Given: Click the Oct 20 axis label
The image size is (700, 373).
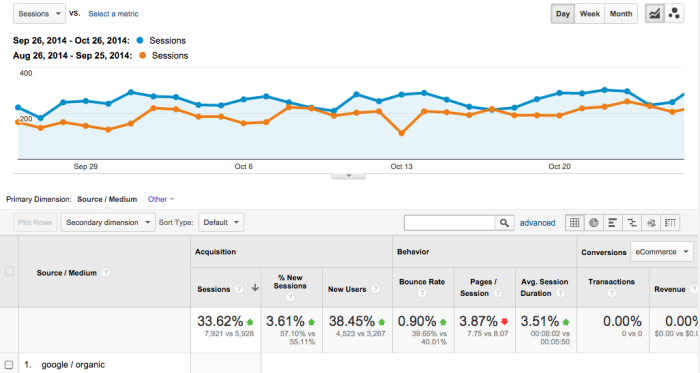Looking at the screenshot, I should [559, 166].
